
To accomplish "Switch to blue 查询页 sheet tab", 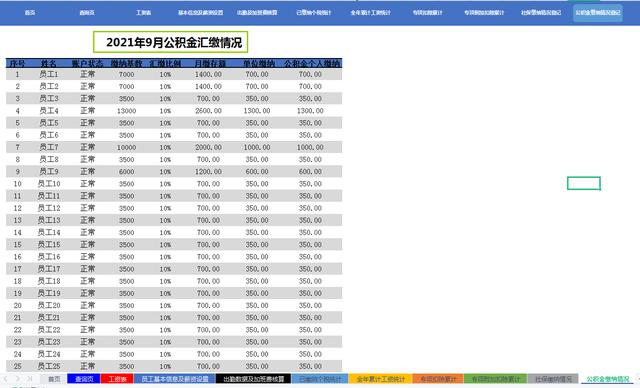I will click(84, 379).
